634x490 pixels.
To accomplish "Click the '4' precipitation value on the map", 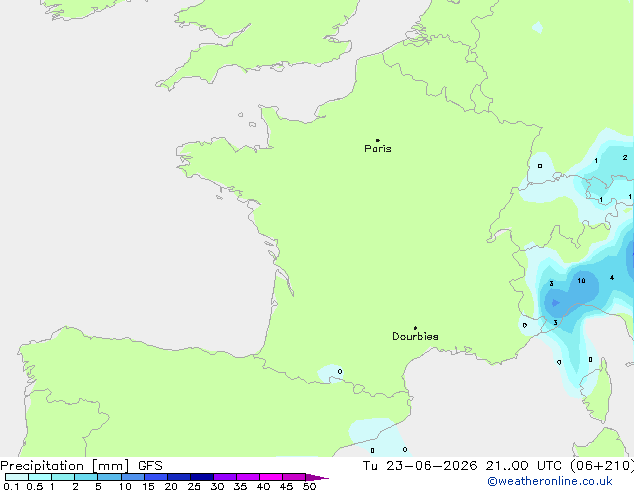I will (612, 277).
